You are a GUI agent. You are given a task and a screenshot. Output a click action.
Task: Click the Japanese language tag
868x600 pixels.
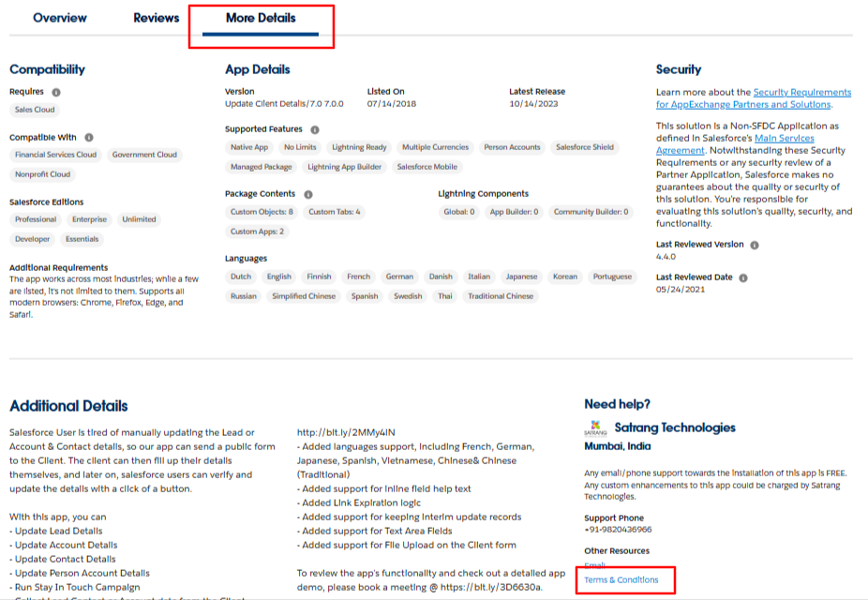[x=521, y=277]
